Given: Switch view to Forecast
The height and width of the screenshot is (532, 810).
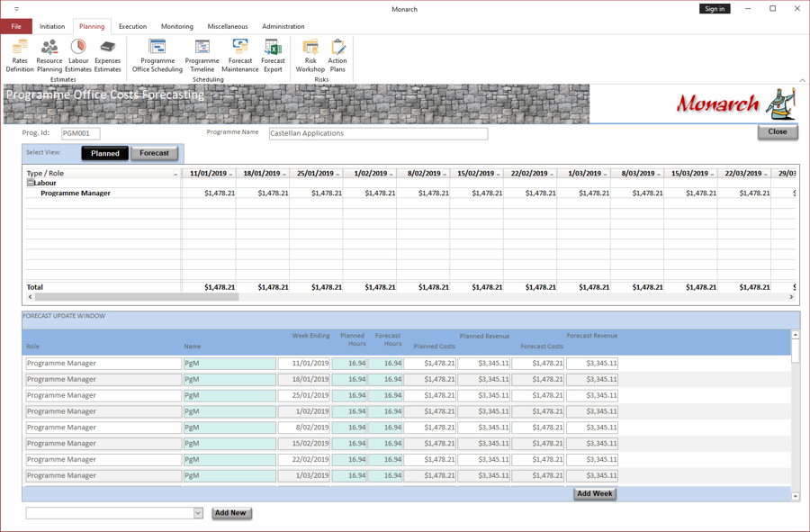Looking at the screenshot, I should [154, 153].
